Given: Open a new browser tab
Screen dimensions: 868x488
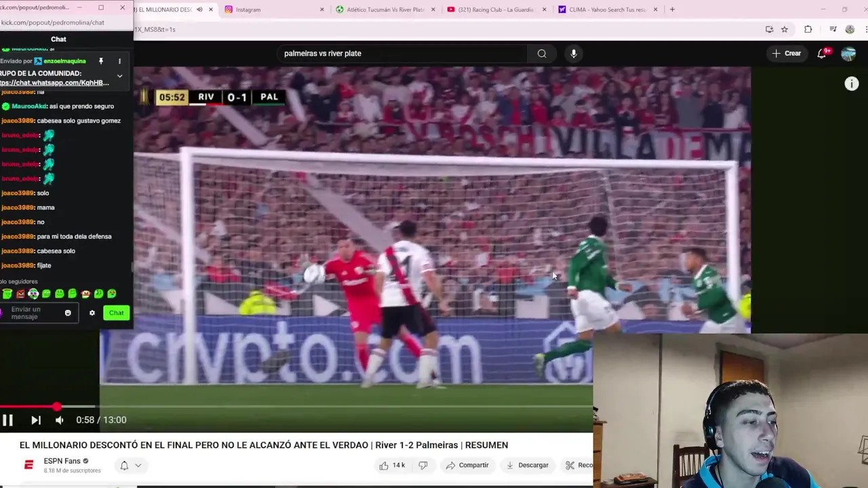Looking at the screenshot, I should pyautogui.click(x=672, y=9).
